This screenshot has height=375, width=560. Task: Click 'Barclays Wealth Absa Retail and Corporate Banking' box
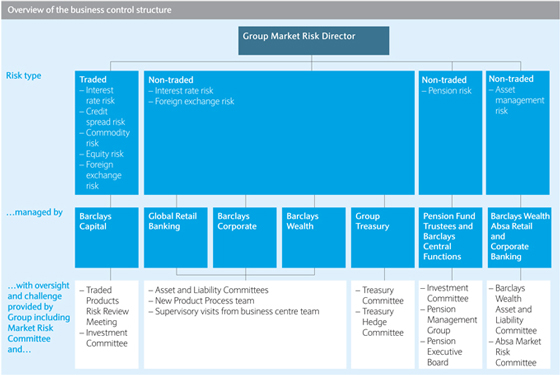[x=519, y=238]
